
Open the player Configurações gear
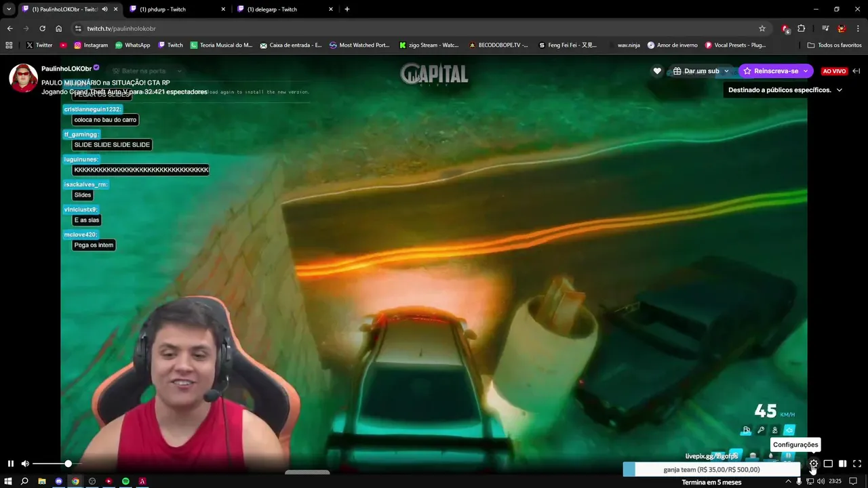tap(813, 464)
